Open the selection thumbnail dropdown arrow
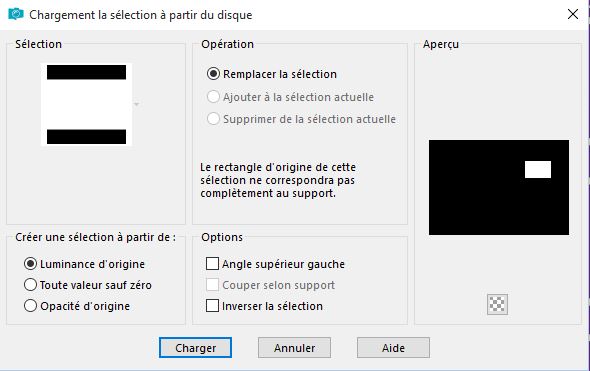The height and width of the screenshot is (371, 590). [137, 104]
